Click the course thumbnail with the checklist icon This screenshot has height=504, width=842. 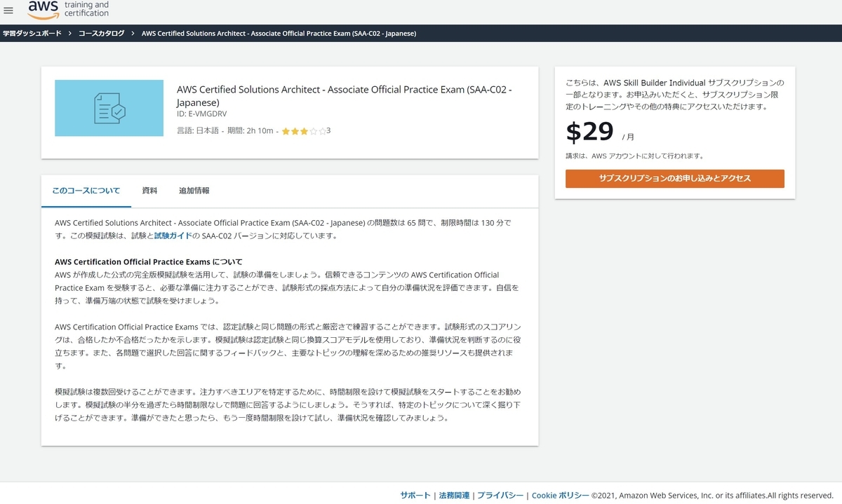109,108
